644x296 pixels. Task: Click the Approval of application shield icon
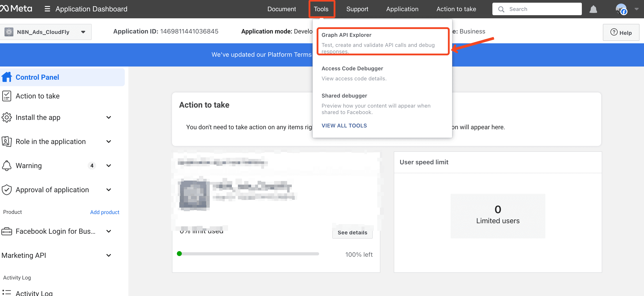pyautogui.click(x=7, y=190)
